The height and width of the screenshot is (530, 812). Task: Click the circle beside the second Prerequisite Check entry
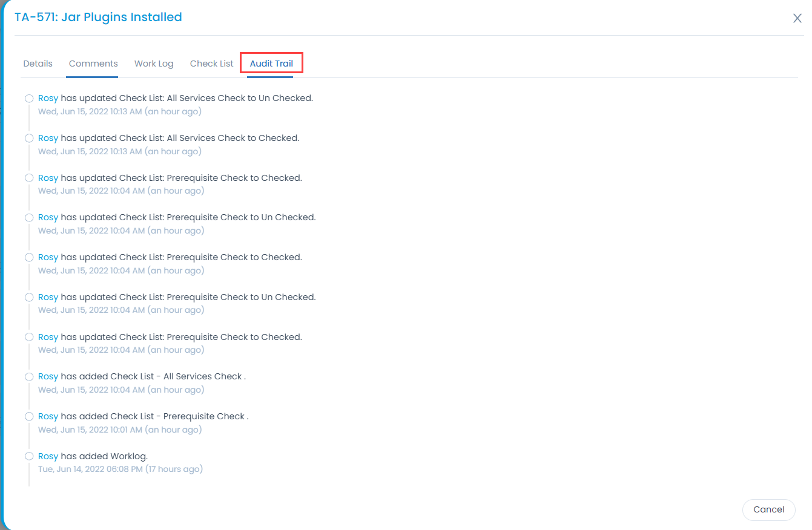[28, 217]
